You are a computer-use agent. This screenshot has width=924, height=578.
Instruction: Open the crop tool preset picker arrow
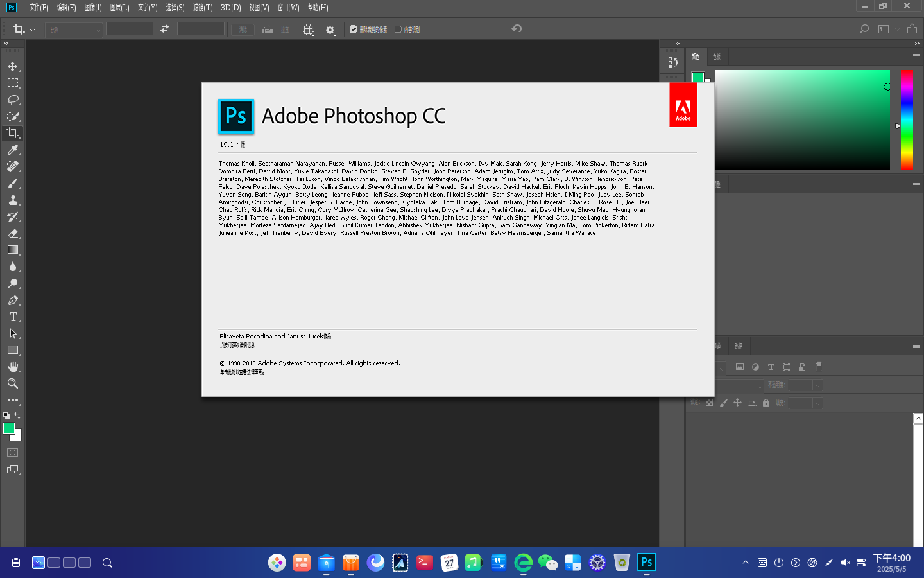(32, 30)
